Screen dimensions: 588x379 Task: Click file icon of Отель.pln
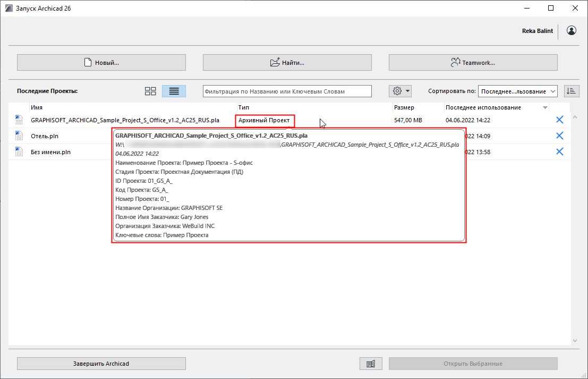point(19,136)
